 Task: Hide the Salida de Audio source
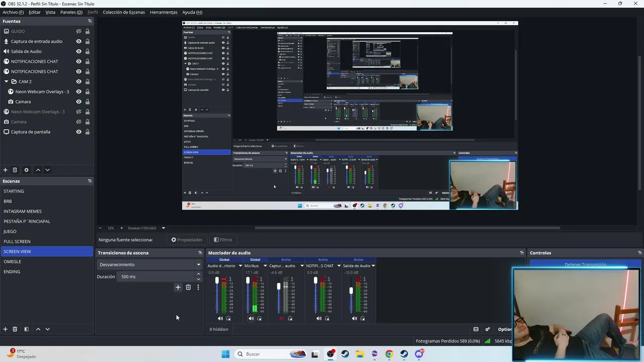pos(78,51)
